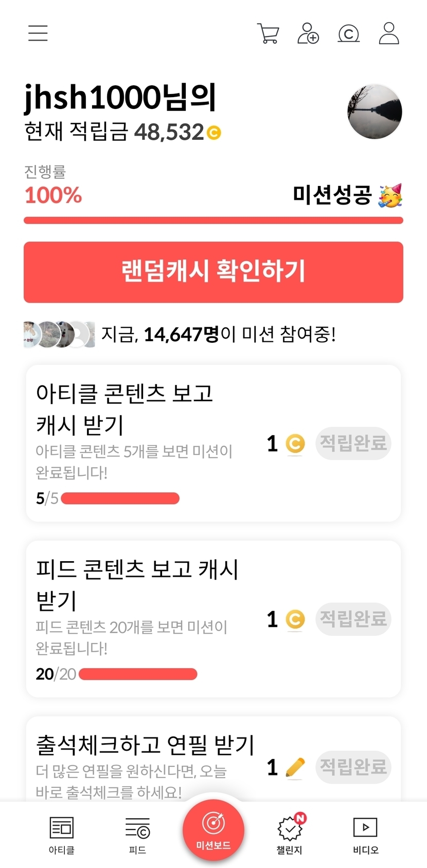This screenshot has width=427, height=868.
Task: Open the user profile icon
Action: [x=389, y=34]
